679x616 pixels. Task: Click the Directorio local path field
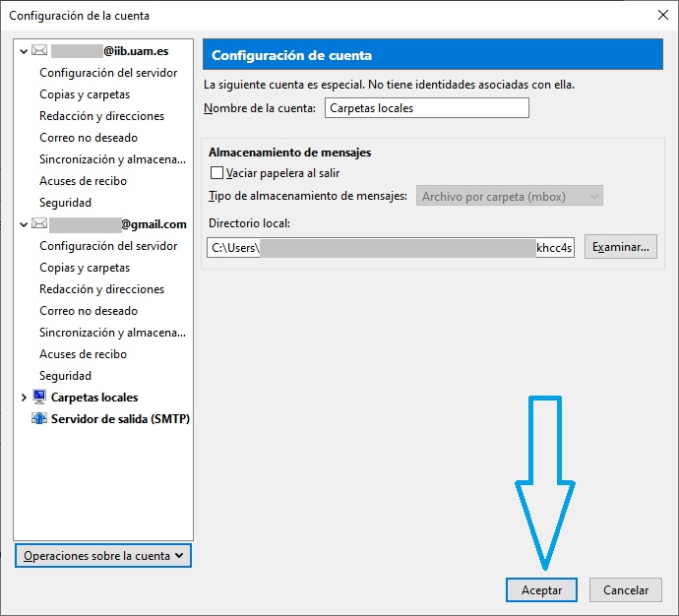point(391,248)
